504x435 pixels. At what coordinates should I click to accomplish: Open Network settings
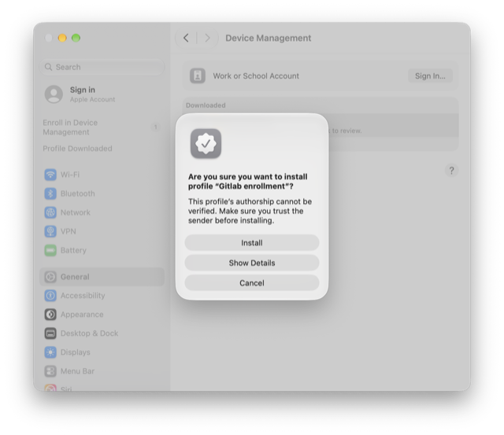click(76, 212)
